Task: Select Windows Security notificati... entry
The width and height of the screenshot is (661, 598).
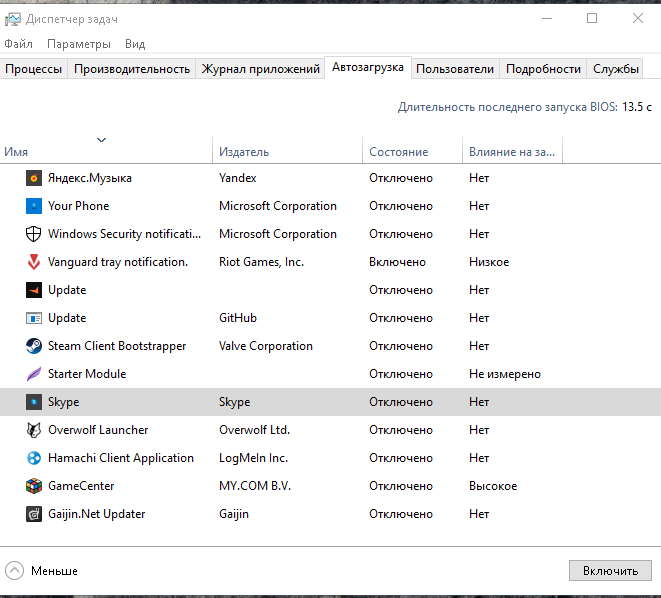Action: click(124, 234)
